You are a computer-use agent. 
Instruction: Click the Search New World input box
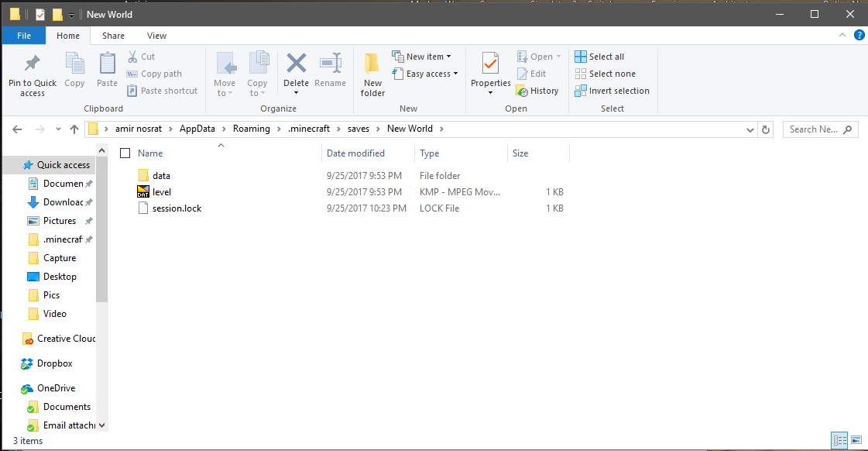point(813,129)
